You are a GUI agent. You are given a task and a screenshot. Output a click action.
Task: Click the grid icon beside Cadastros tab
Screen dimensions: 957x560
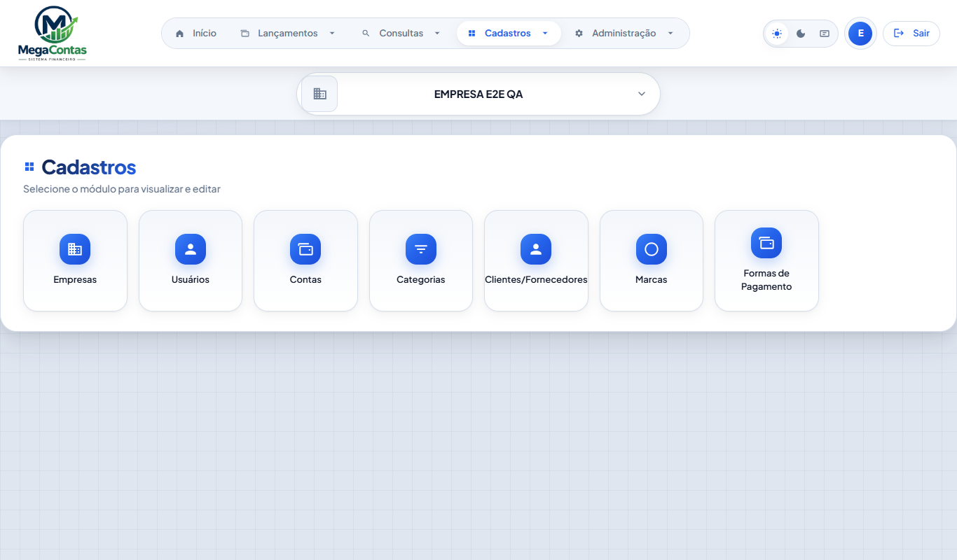(x=472, y=34)
